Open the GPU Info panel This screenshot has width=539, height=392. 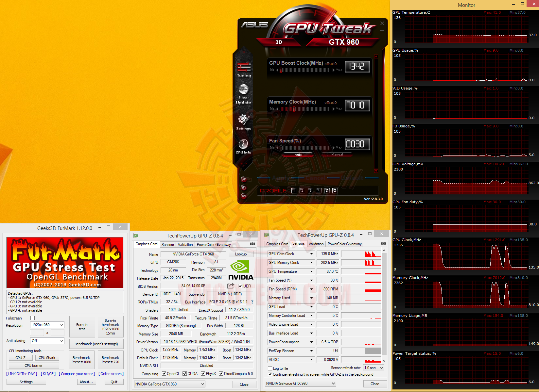pos(243,147)
